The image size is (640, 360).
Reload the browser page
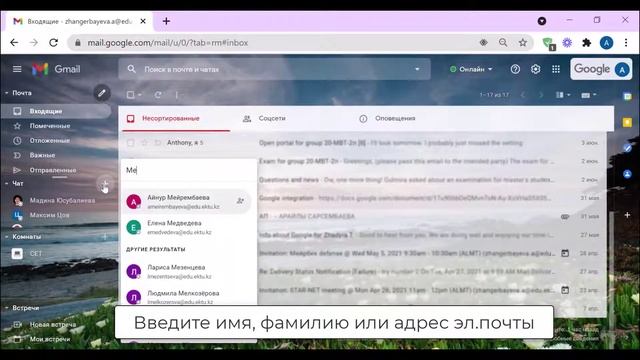[53, 42]
